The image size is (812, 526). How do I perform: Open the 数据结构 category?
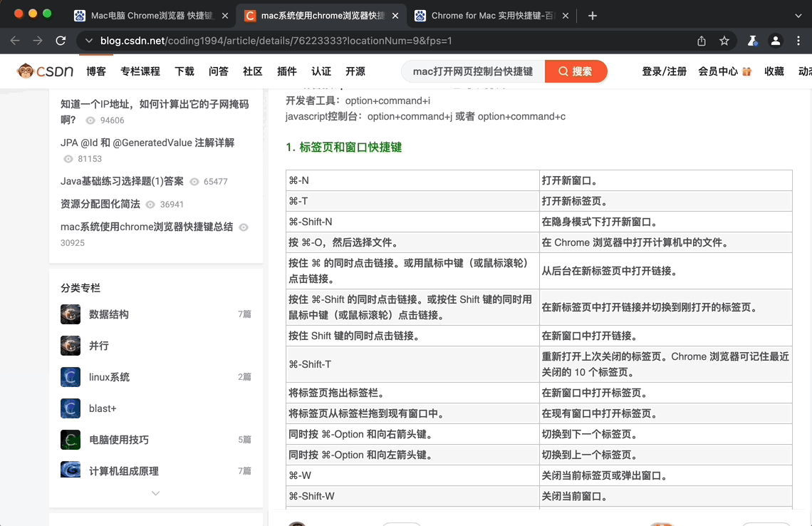[x=109, y=314]
